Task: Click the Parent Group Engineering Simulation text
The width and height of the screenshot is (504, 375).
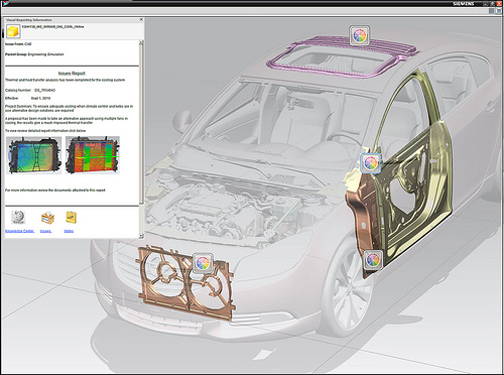Action: [x=34, y=54]
